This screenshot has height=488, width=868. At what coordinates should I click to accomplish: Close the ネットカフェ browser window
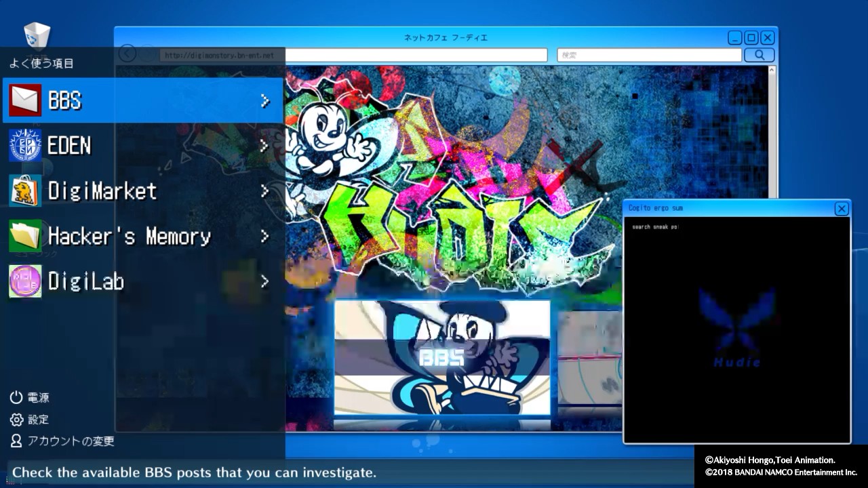[768, 38]
